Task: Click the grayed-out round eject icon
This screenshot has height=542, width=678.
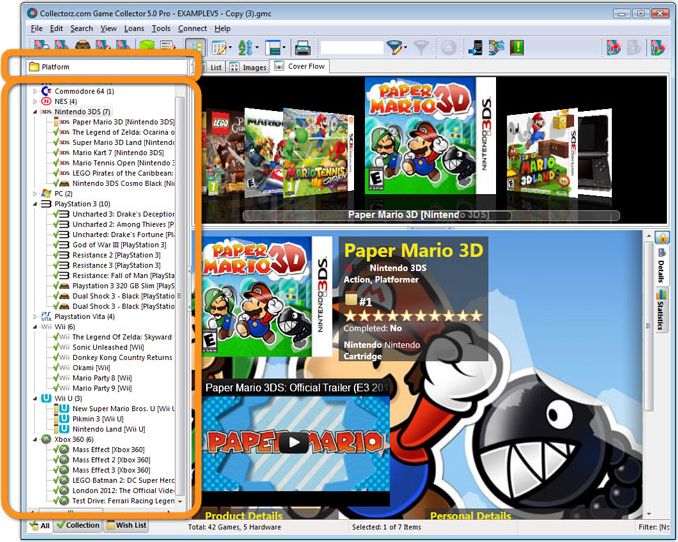Action: [x=449, y=47]
